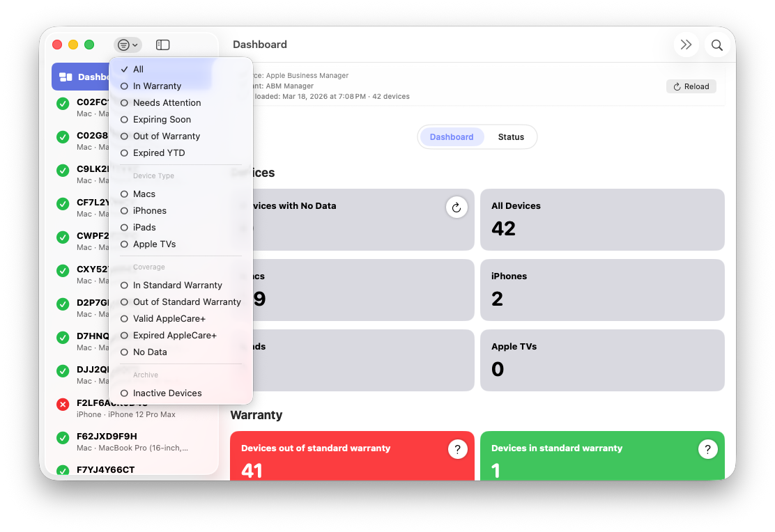Image resolution: width=775 pixels, height=532 pixels.
Task: Open help for out of standard warranty
Action: click(x=457, y=450)
